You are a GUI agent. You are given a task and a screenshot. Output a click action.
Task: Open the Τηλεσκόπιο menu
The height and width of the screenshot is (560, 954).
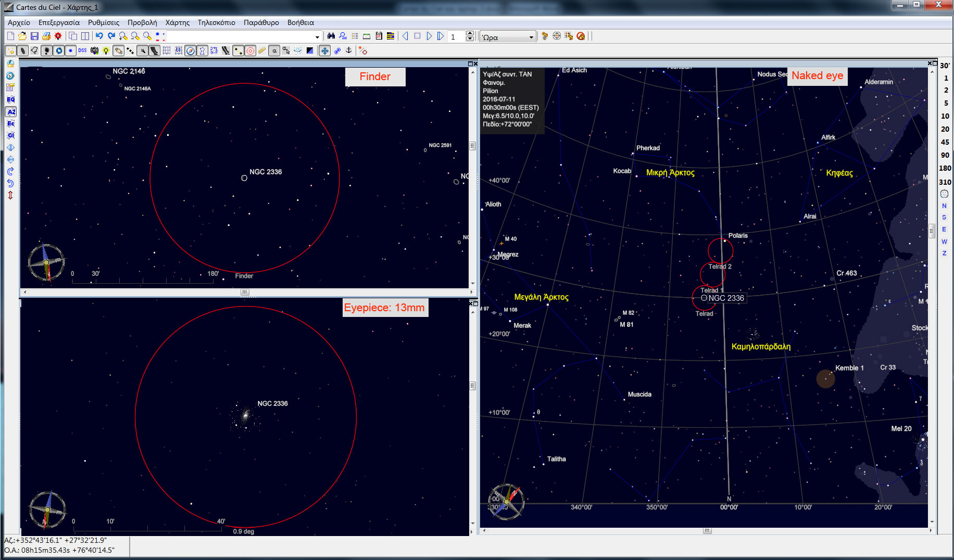216,22
